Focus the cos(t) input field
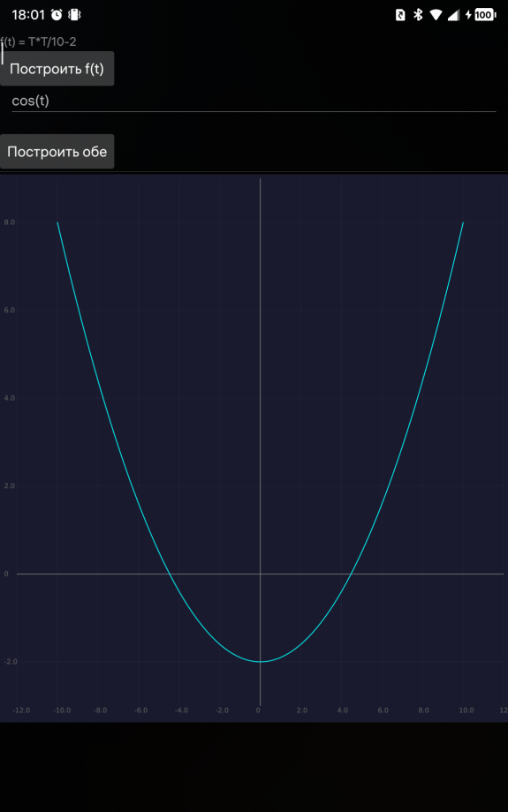The width and height of the screenshot is (508, 812). pos(254,101)
